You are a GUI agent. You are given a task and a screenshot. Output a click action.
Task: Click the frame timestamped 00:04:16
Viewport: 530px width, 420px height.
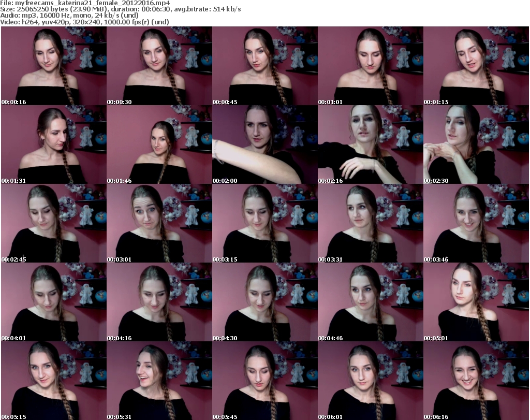(x=159, y=302)
